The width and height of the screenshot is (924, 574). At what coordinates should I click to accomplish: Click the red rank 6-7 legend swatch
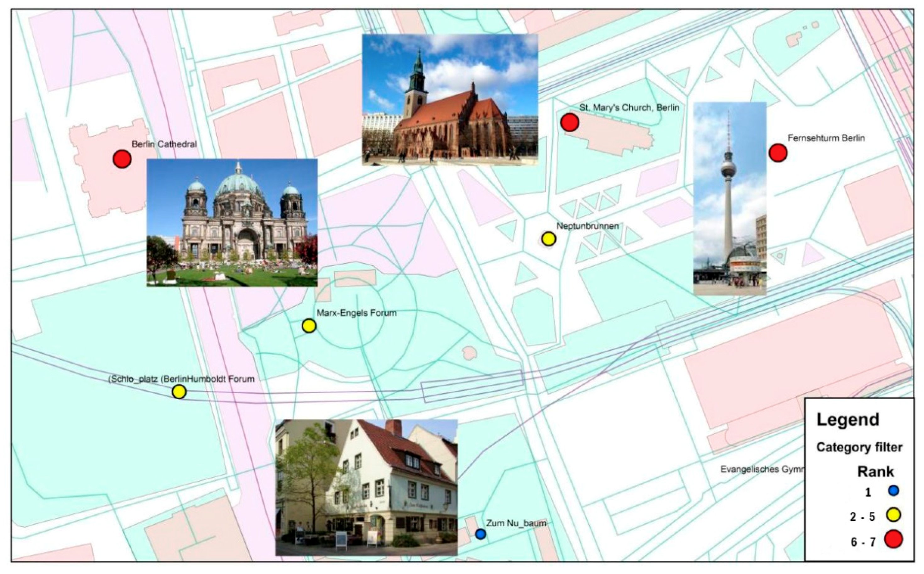pos(893,539)
